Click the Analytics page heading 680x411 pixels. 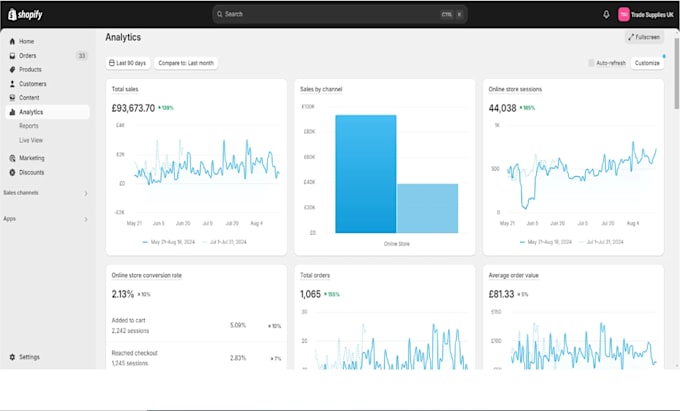123,37
